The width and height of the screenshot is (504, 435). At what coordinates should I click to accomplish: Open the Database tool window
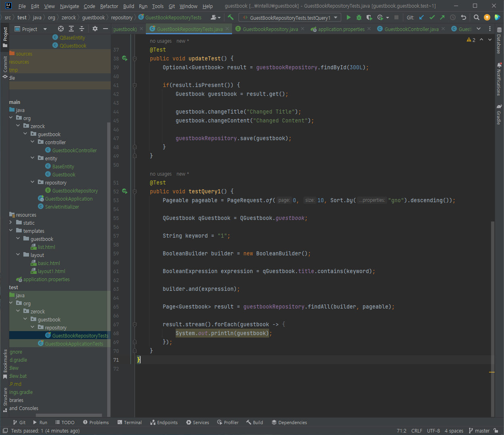(499, 41)
